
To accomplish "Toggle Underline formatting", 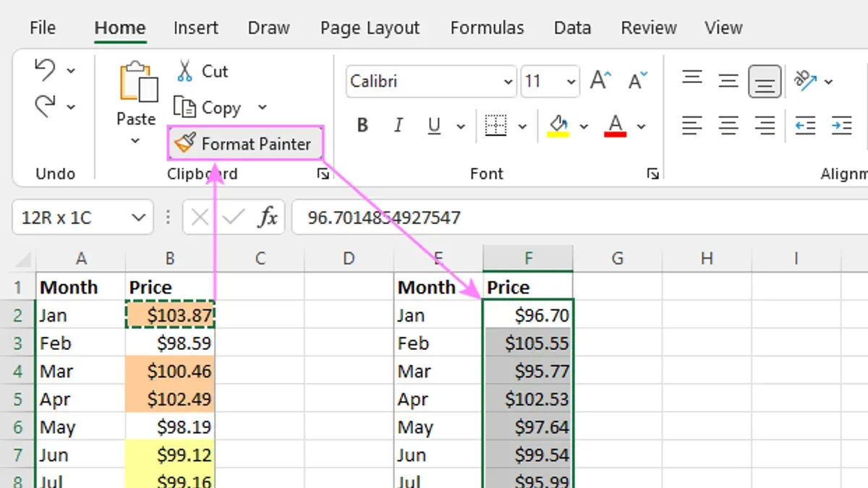I will [x=434, y=126].
